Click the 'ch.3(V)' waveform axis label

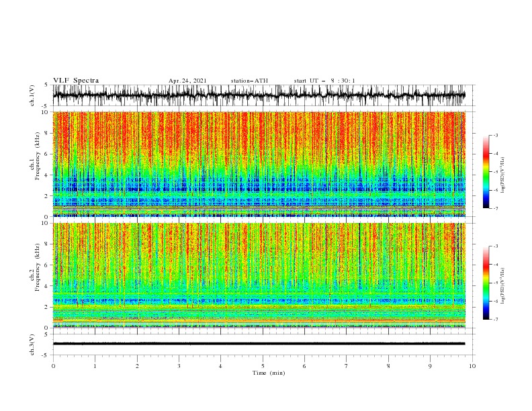32,345
